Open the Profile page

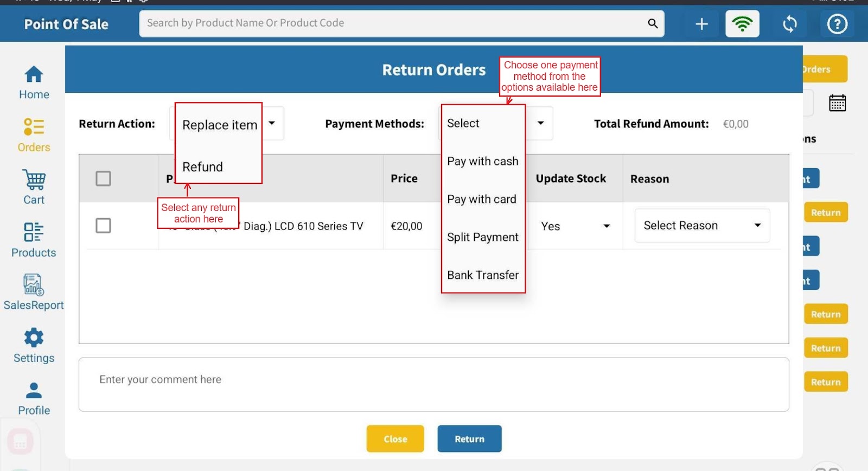pyautogui.click(x=34, y=398)
